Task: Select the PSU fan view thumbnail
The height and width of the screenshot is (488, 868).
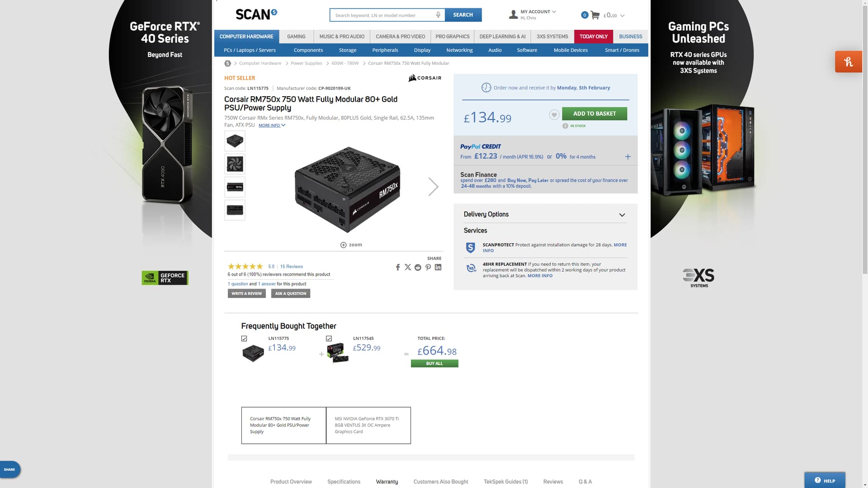Action: tap(235, 164)
